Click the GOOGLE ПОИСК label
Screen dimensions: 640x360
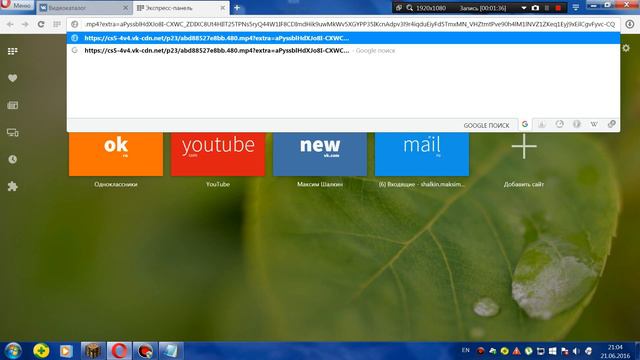click(x=486, y=125)
